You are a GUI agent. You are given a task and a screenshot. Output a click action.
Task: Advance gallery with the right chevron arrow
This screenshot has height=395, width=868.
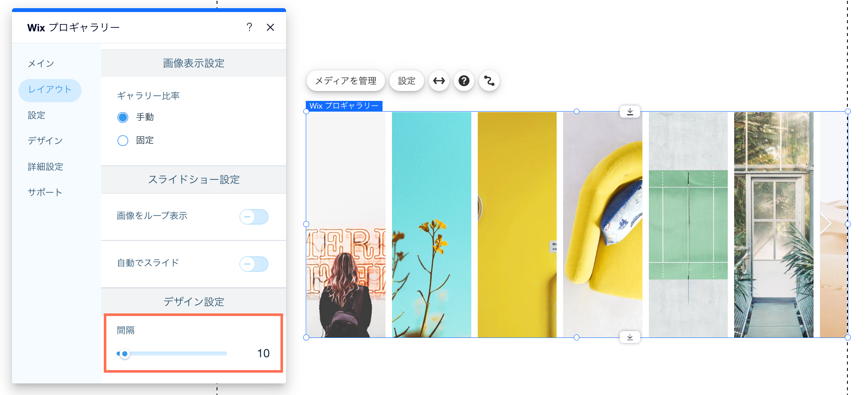826,224
